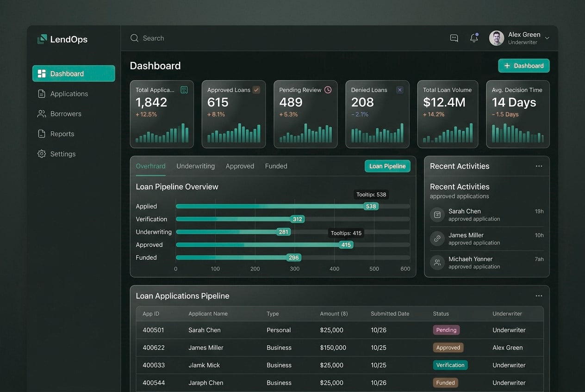Viewport: 585px width, 392px height.
Task: Open the notifications bell icon
Action: click(474, 38)
